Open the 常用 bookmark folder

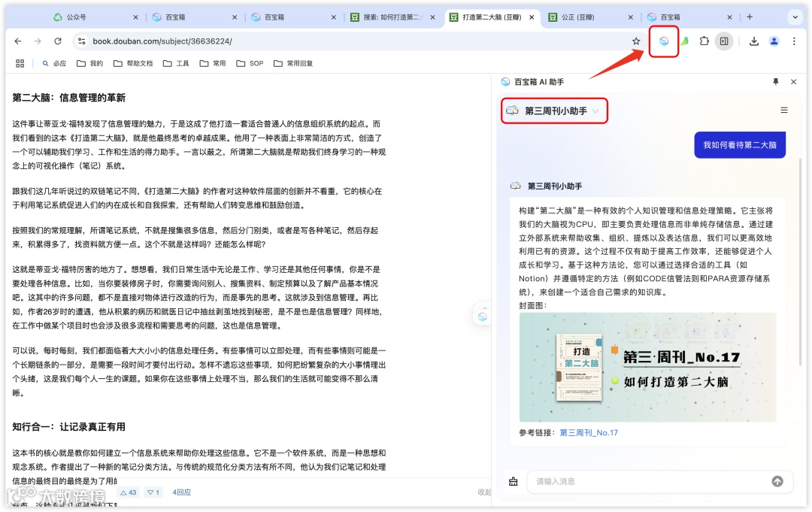[213, 63]
